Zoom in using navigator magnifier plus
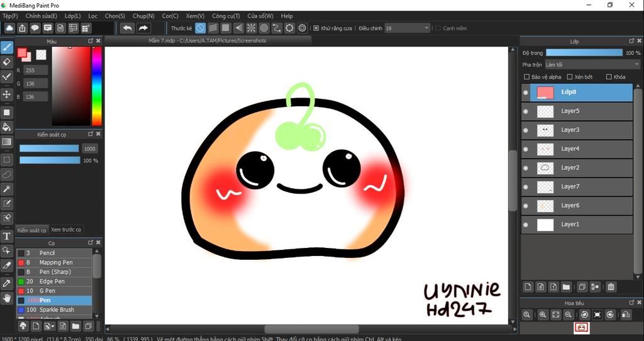This screenshot has height=341, width=644. (543, 315)
